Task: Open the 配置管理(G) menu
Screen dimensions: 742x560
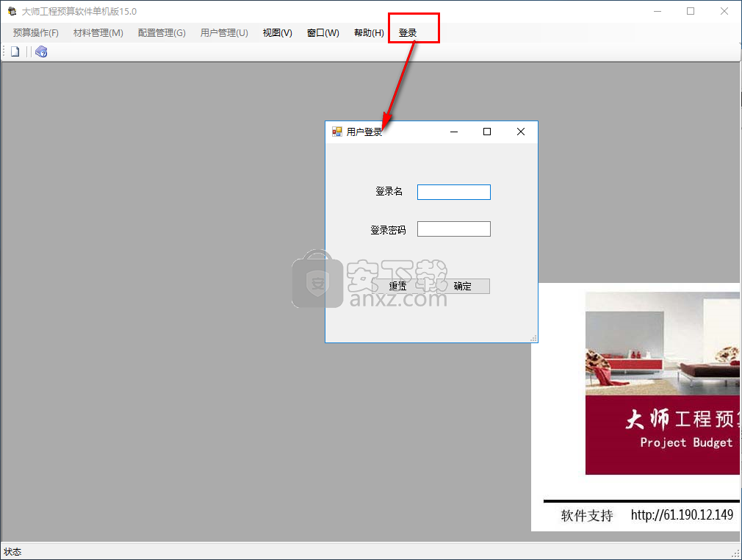Action: click(x=162, y=32)
